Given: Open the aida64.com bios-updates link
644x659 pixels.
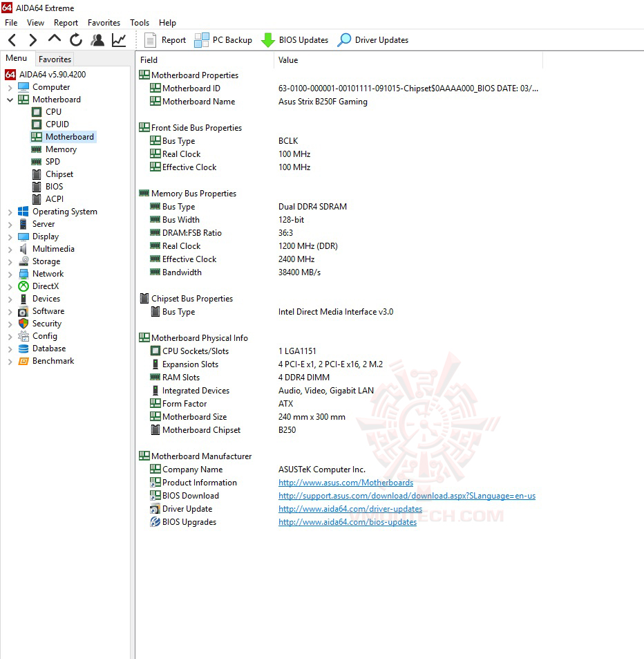Looking at the screenshot, I should click(x=348, y=522).
